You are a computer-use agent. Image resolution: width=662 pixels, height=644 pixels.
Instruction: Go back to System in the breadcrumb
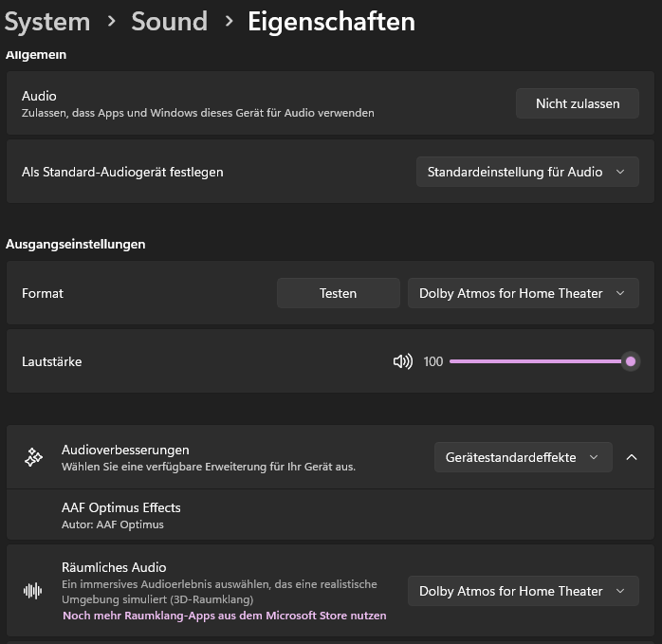[x=47, y=22]
